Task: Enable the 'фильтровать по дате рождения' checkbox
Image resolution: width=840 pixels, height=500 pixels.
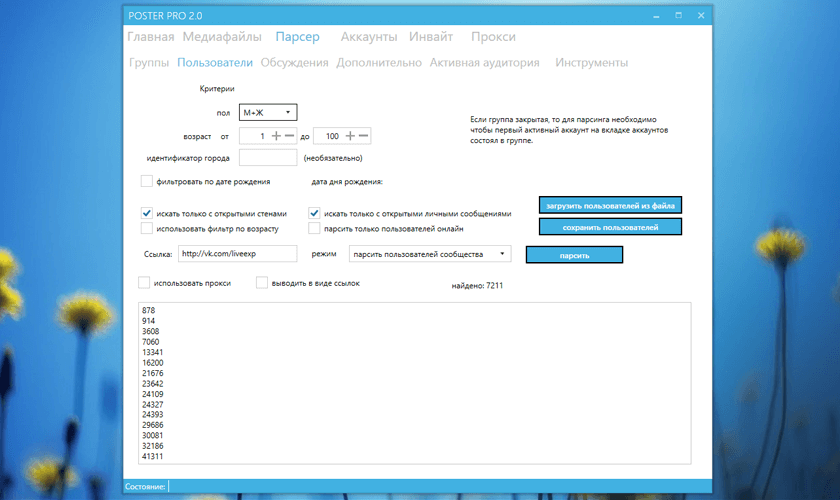Action: 146,181
